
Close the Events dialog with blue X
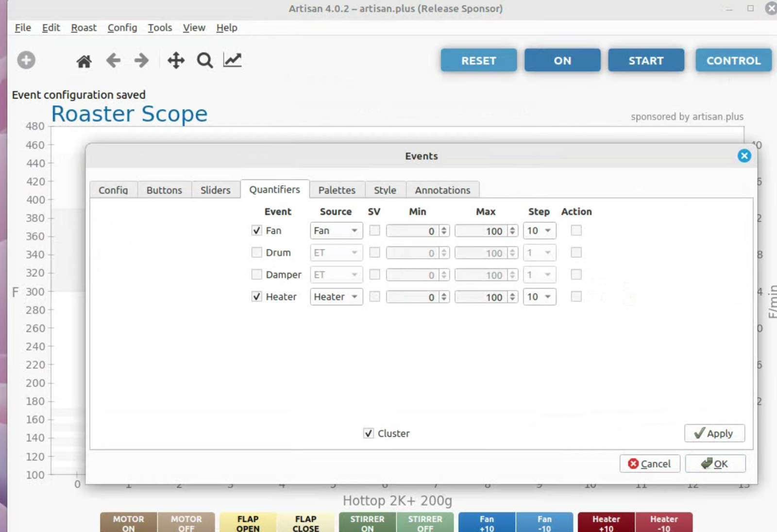(x=743, y=156)
